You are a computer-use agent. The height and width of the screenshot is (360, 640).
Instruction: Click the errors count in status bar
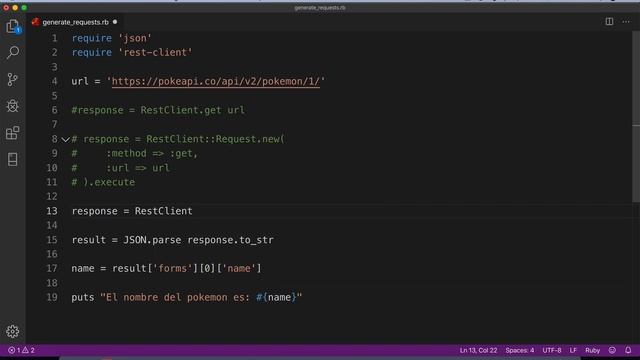point(14,350)
